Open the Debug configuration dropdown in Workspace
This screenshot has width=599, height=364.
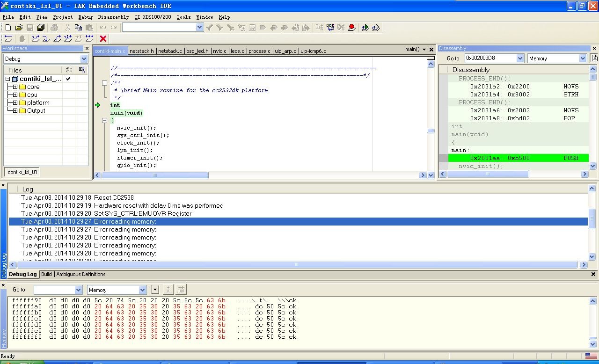click(84, 59)
